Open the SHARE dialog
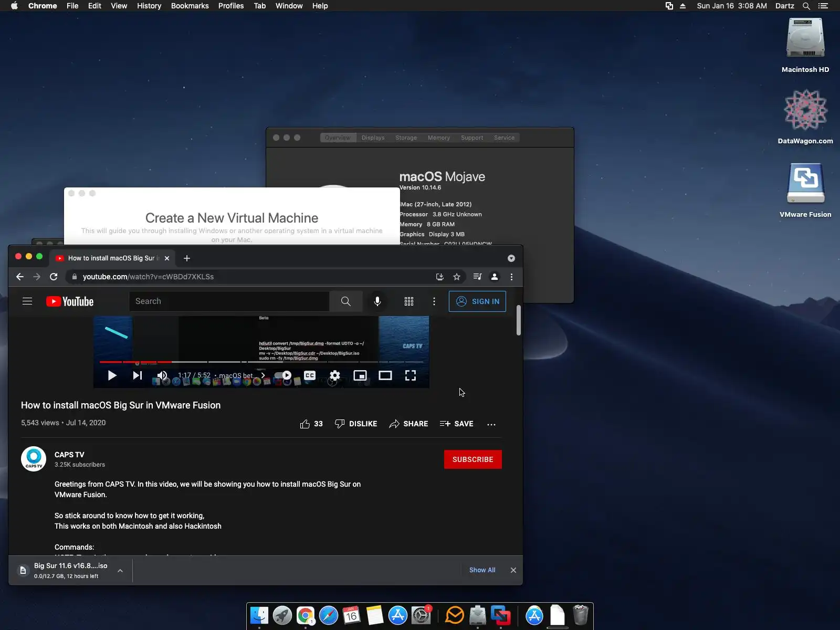Screen dimensions: 840x630 click(x=408, y=424)
